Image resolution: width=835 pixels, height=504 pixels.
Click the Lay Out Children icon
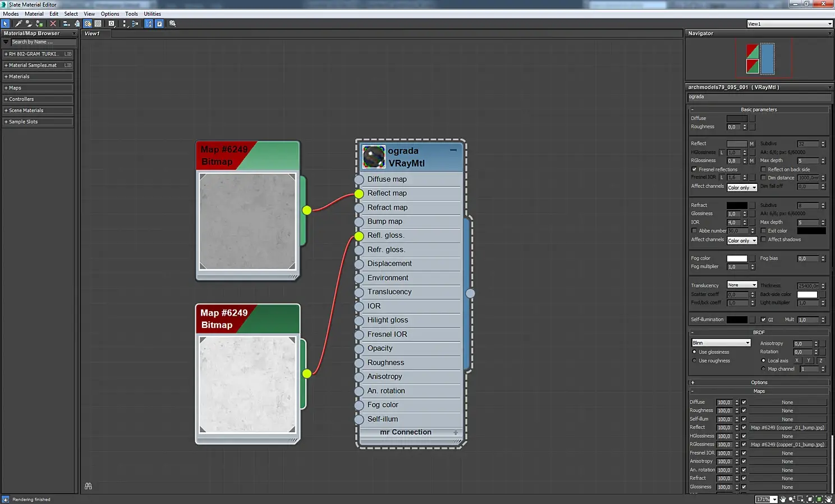135,24
